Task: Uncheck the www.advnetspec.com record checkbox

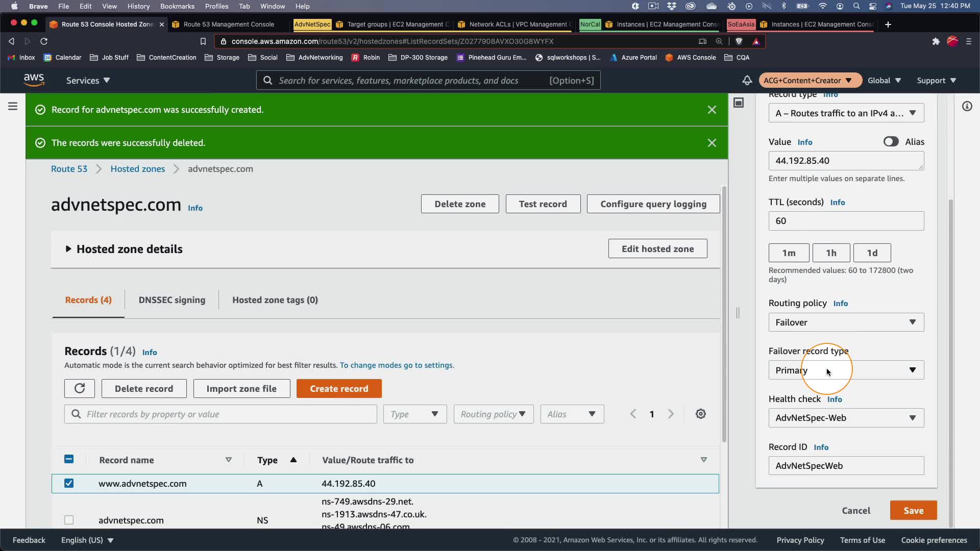Action: pyautogui.click(x=69, y=483)
